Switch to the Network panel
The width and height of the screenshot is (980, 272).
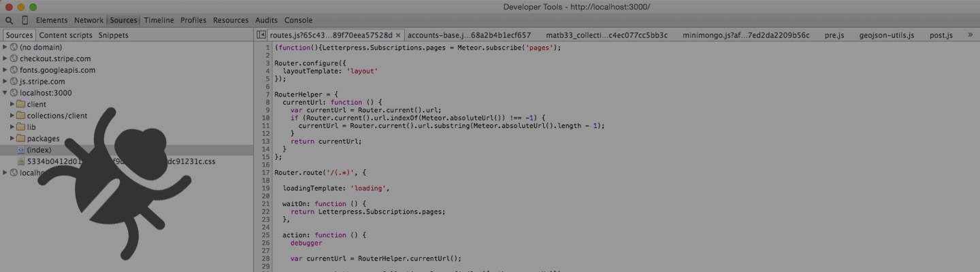click(89, 20)
